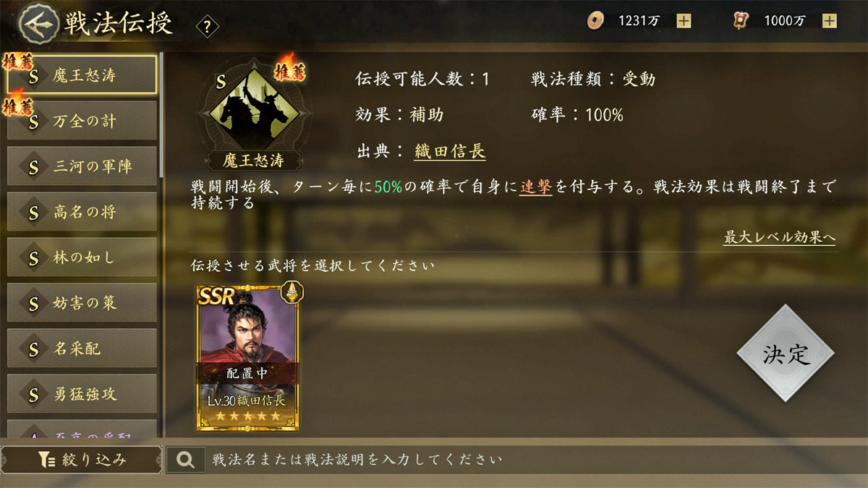
Task: Tap the badge icon on the SSR card corner
Action: point(291,291)
